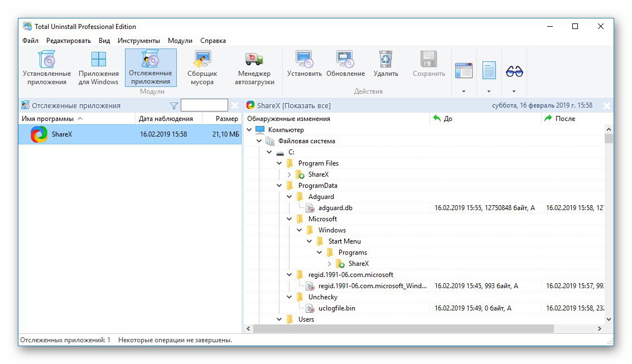Click the Компьютер monitor icon
Viewport: 632px width, 364px height.
click(260, 130)
